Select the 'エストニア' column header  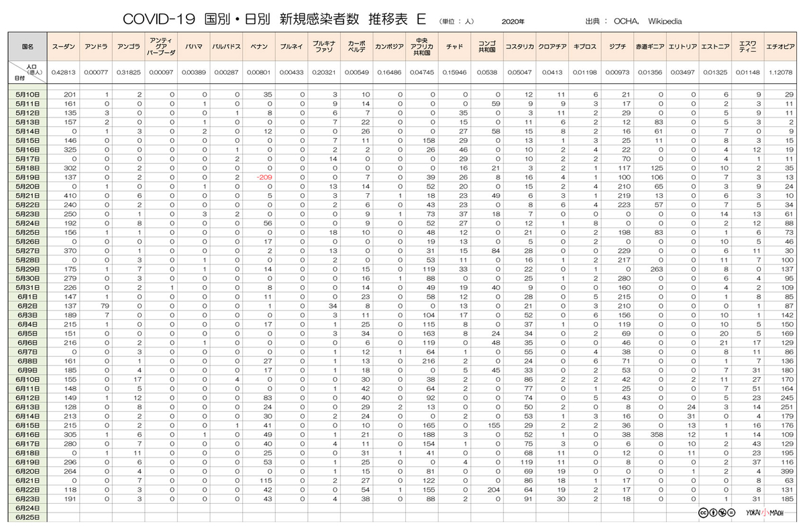pos(714,48)
